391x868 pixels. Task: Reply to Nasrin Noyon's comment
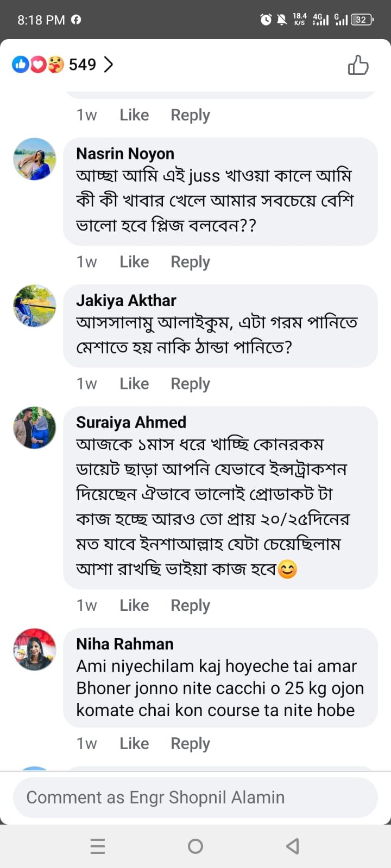pos(190,262)
